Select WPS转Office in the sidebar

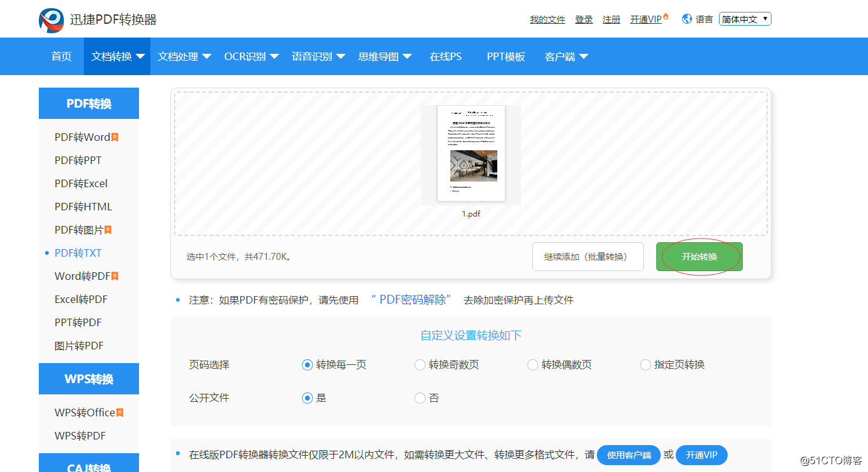[85, 413]
